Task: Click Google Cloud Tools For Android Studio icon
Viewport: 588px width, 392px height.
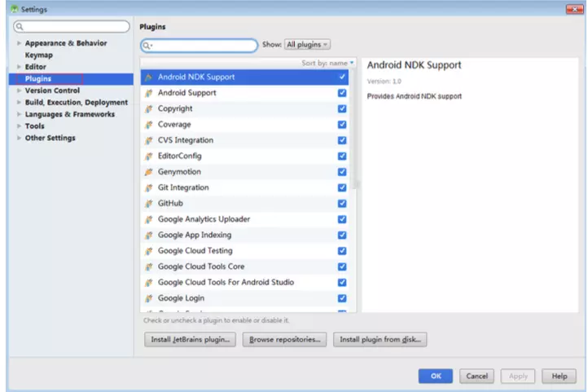Action: [148, 282]
